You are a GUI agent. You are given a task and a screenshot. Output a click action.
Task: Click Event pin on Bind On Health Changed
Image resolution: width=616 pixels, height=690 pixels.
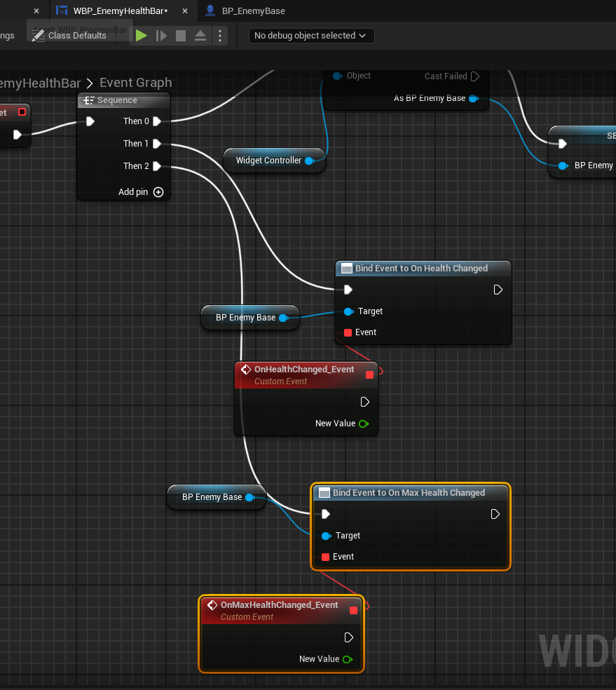pyautogui.click(x=348, y=332)
